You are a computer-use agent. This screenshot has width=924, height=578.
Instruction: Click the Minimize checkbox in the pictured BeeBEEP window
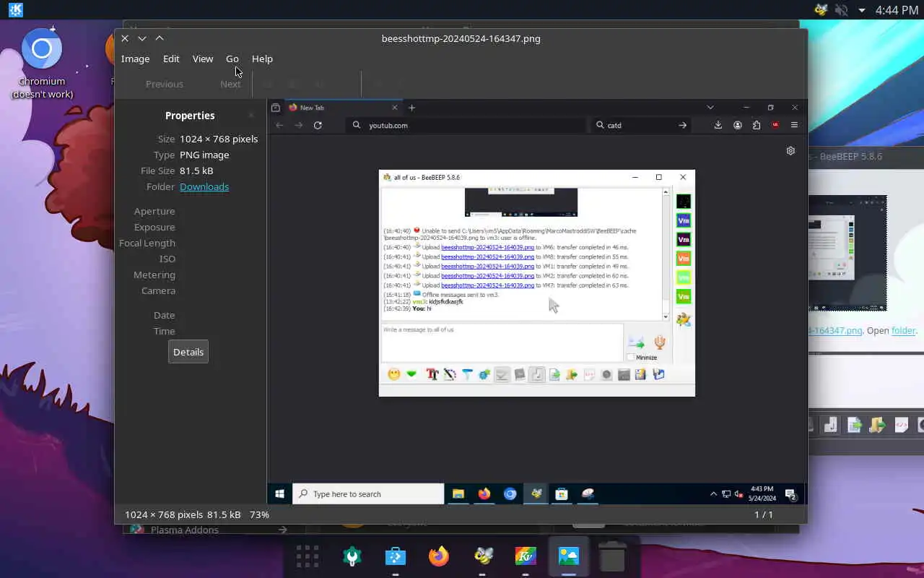(x=631, y=357)
